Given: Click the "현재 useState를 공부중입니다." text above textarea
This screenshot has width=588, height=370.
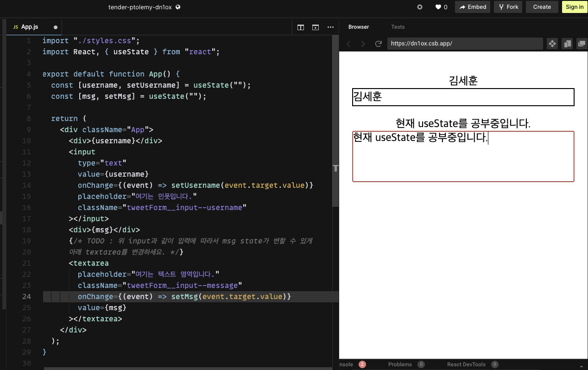Looking at the screenshot, I should pos(463,123).
